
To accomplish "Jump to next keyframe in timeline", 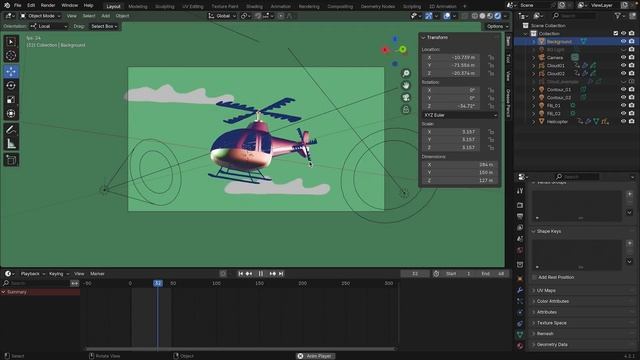I will point(272,273).
